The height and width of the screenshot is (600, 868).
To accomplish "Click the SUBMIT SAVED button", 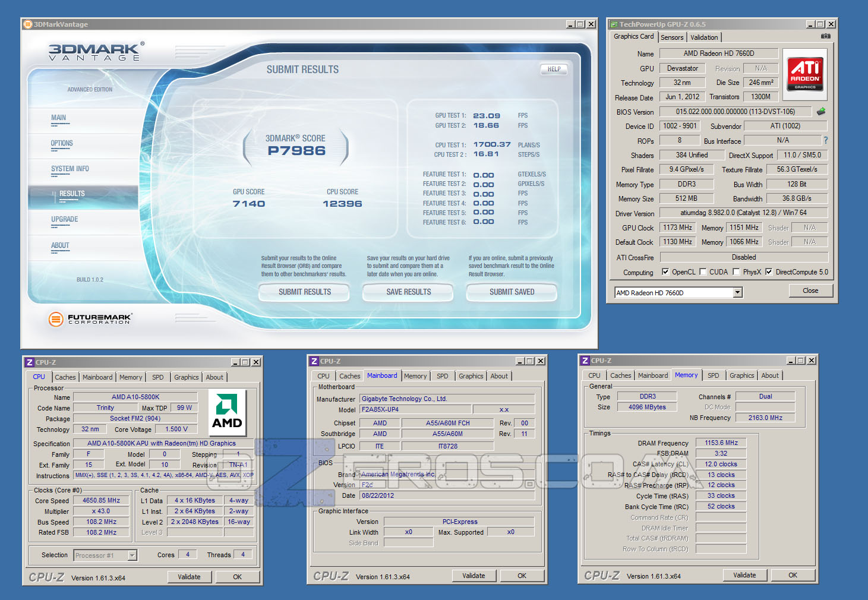I will click(x=512, y=292).
